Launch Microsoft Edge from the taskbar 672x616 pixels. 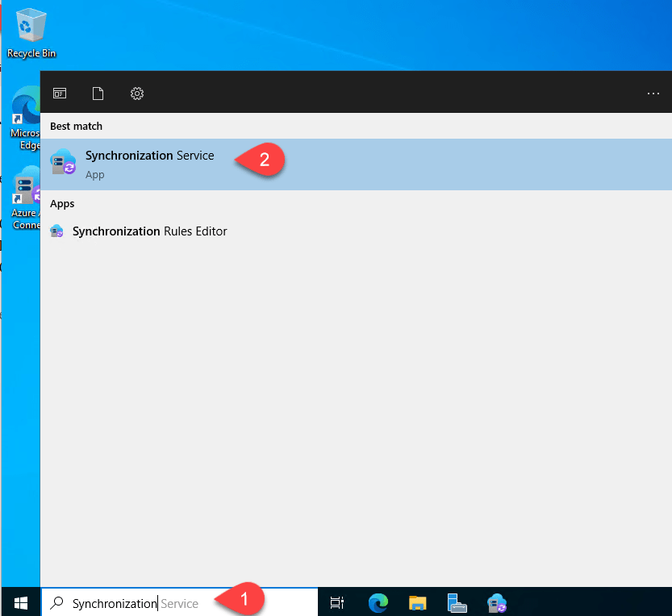(378, 602)
